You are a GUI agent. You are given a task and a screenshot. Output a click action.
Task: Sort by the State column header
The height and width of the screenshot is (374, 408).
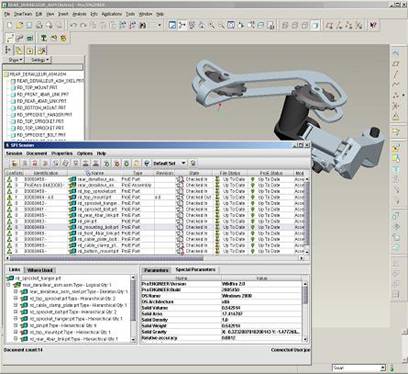click(194, 173)
